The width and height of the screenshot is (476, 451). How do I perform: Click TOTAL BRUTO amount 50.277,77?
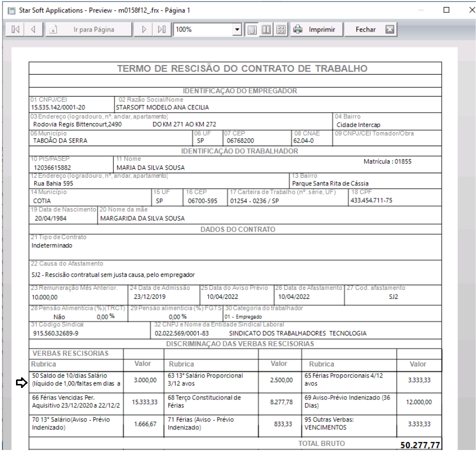click(x=420, y=445)
